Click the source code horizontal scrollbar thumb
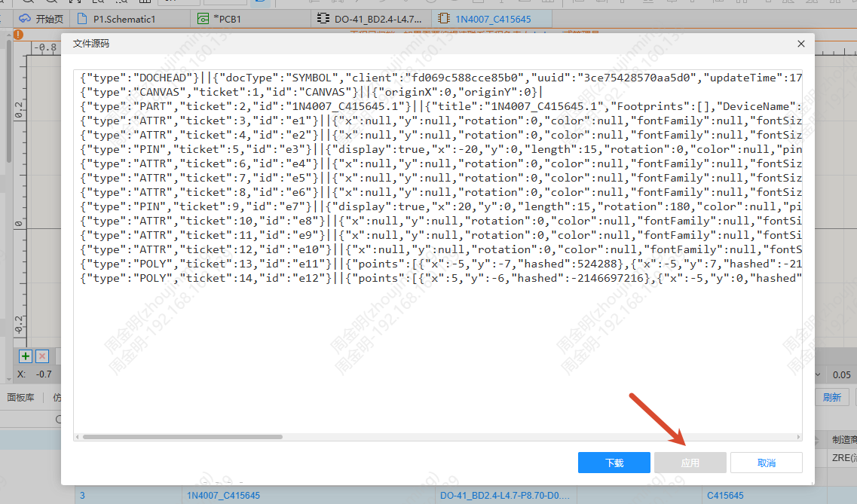Image resolution: width=857 pixels, height=504 pixels. [x=182, y=437]
